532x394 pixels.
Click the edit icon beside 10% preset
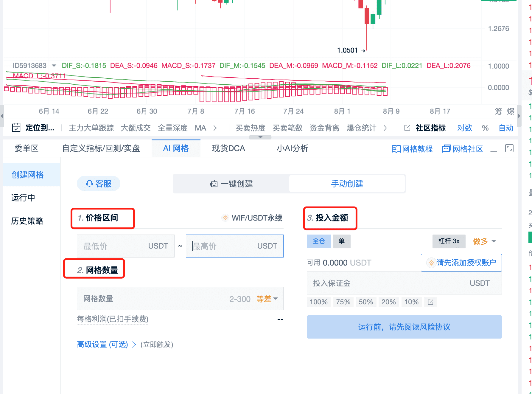click(x=430, y=302)
